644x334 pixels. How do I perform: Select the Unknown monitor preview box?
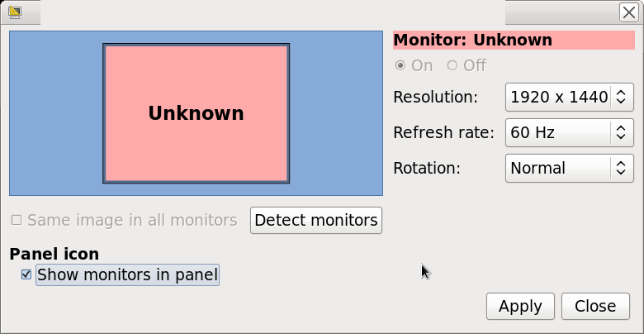(x=196, y=113)
